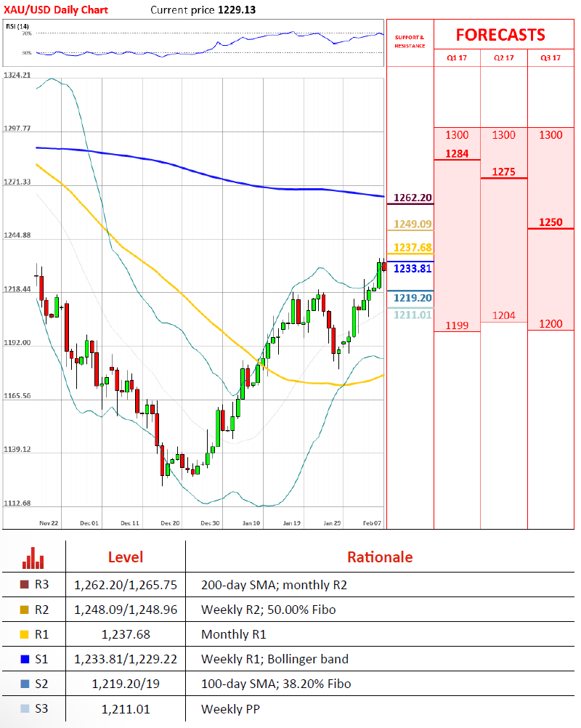Click the Nov 22 date axis label
The height and width of the screenshot is (728, 581).
[x=49, y=523]
